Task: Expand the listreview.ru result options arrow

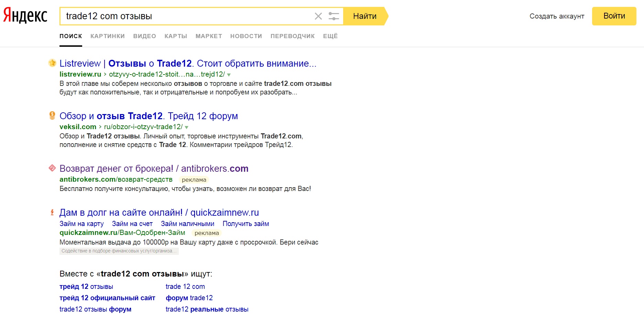Action: 229,75
